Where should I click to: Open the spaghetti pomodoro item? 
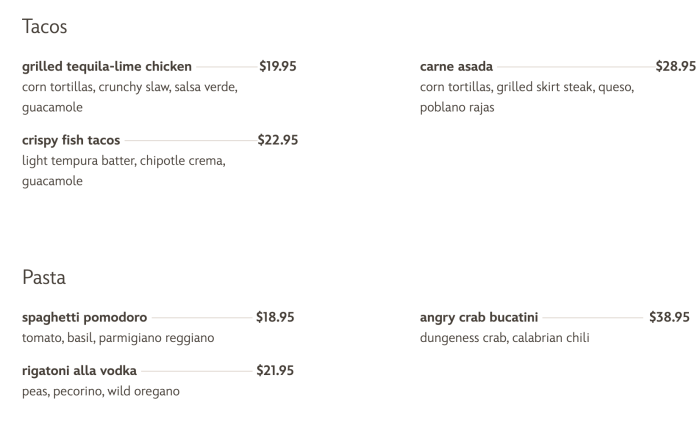(84, 317)
